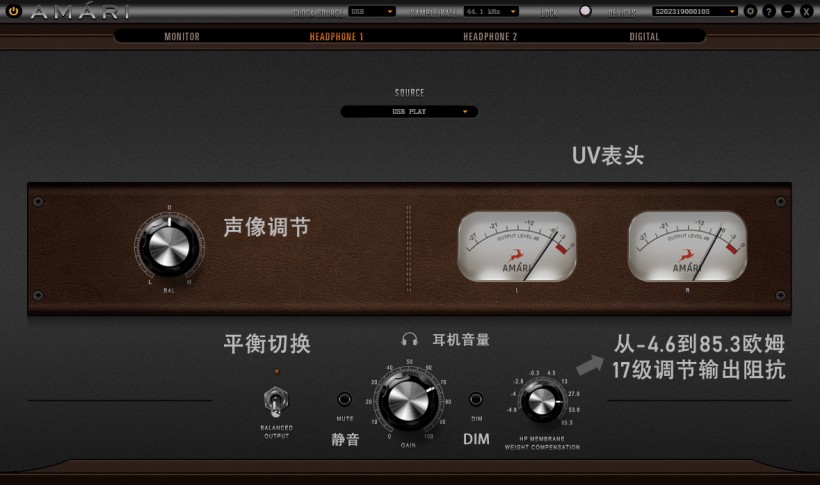Click the right channel output level meter
820x485 pixels.
[687, 246]
